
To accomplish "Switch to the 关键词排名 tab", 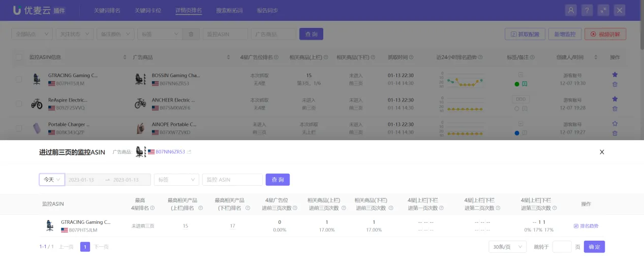I will pos(107,10).
